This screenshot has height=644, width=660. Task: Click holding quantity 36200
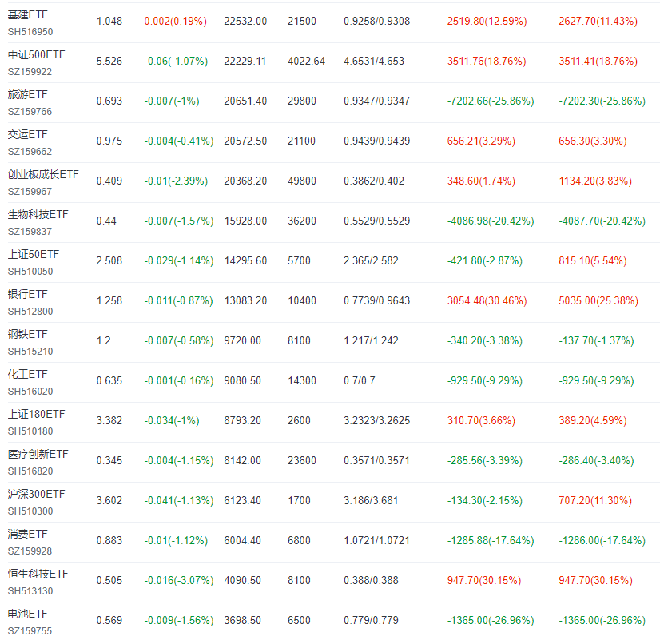[302, 221]
